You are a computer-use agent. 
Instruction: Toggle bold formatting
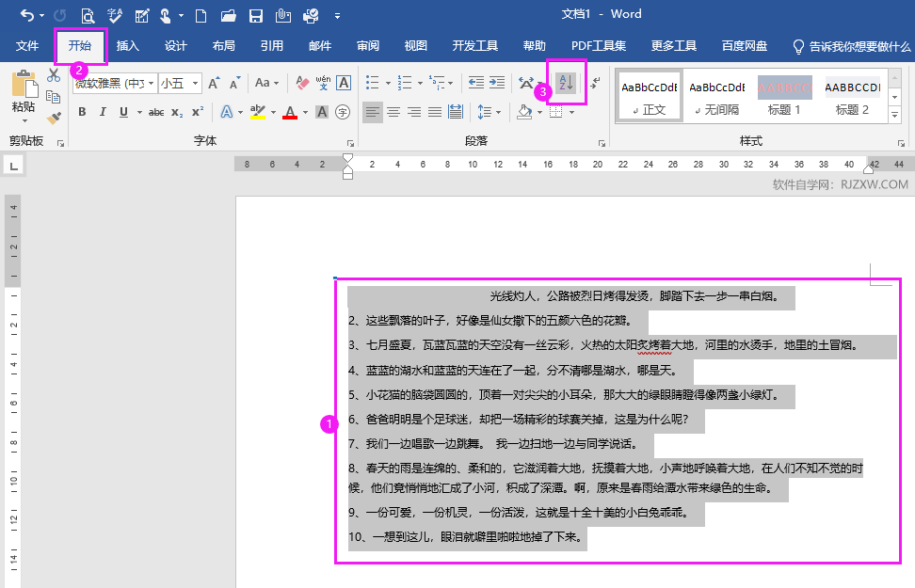coord(81,109)
